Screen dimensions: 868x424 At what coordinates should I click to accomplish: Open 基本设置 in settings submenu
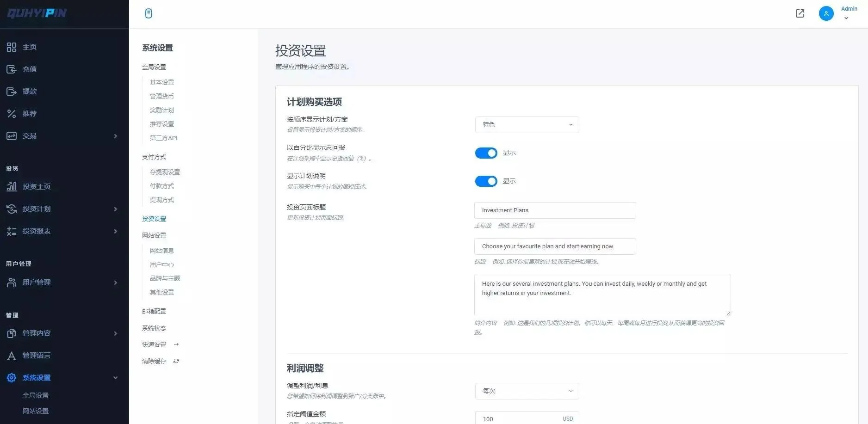[x=162, y=82]
